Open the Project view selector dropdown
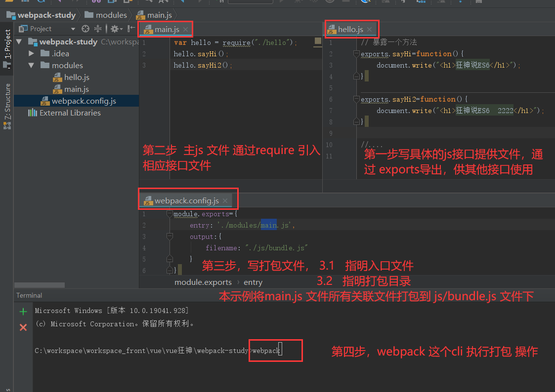Screen dimensions: 555x392 [x=73, y=29]
